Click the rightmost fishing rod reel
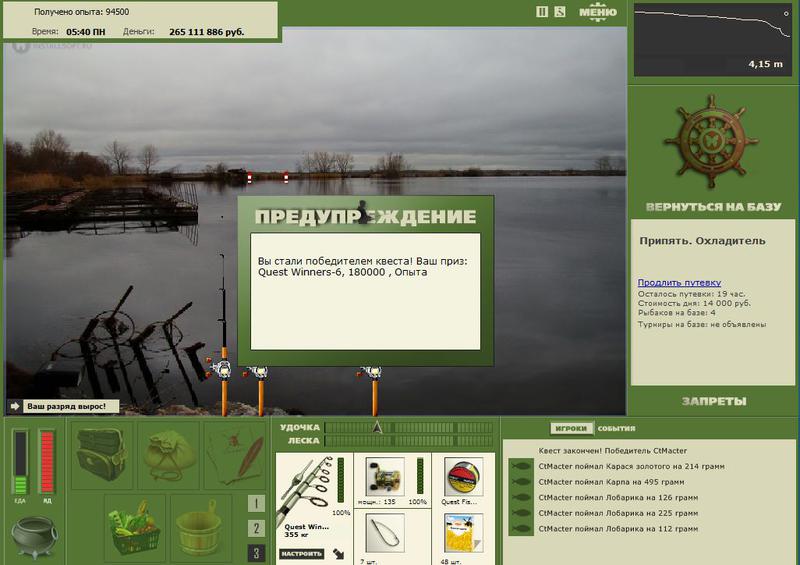Viewport: 800px width, 565px height. coord(370,372)
